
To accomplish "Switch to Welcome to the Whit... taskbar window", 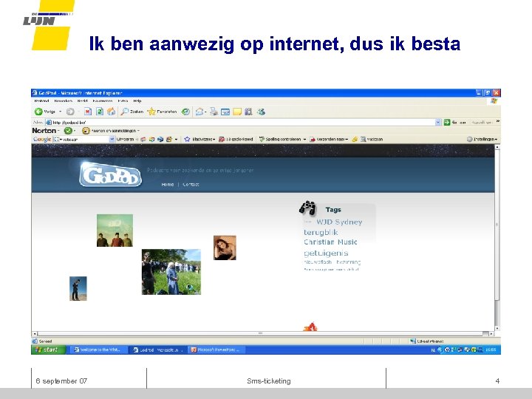I will coord(98,349).
